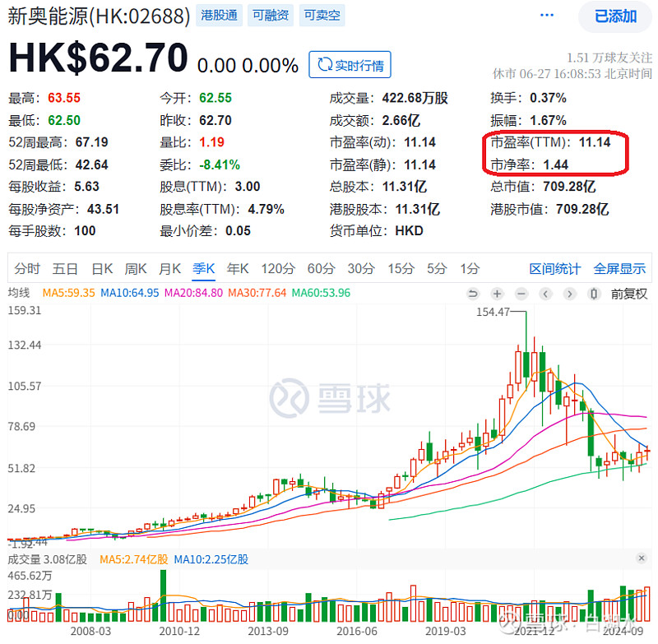Zoom out the K-line chart with minus icon
This screenshot has width=658, height=644.
(521, 294)
